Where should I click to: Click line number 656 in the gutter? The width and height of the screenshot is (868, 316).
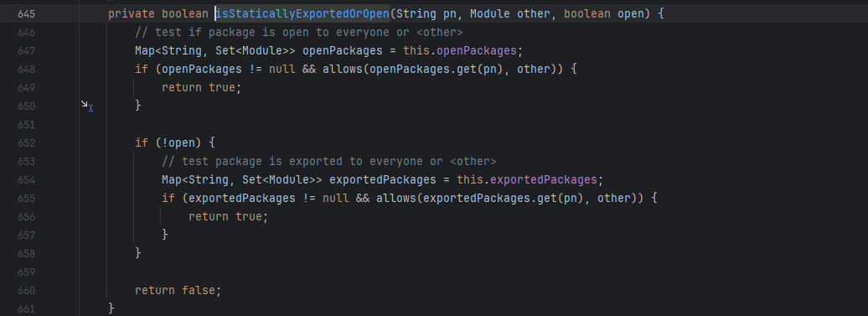click(x=26, y=216)
